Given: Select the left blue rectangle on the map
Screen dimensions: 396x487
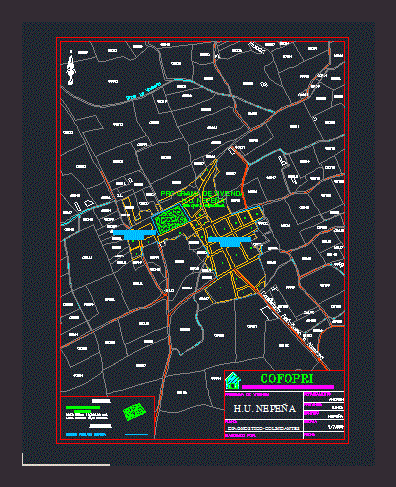Looking at the screenshot, I should (x=134, y=234).
